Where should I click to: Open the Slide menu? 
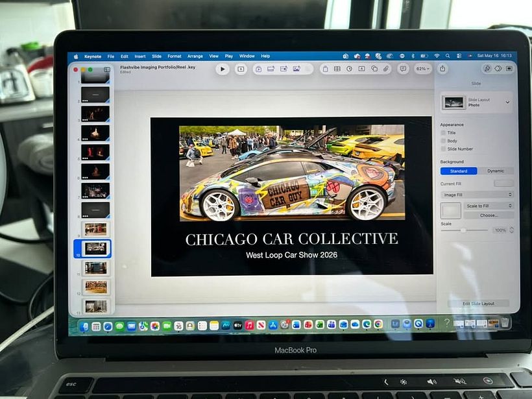pos(156,56)
